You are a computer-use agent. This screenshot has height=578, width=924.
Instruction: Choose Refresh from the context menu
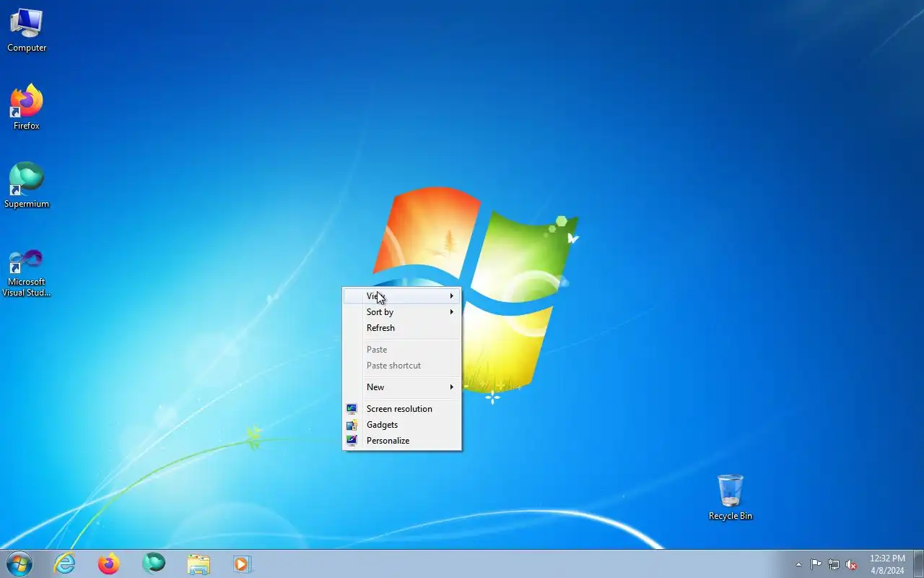(401, 328)
